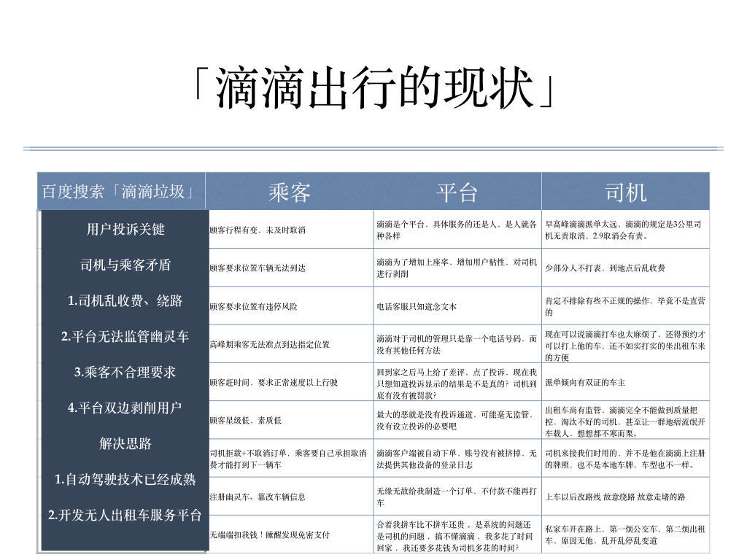Select driver cell starting 早高峰滴滴派单太远
The height and width of the screenshot is (560, 747).
point(625,230)
